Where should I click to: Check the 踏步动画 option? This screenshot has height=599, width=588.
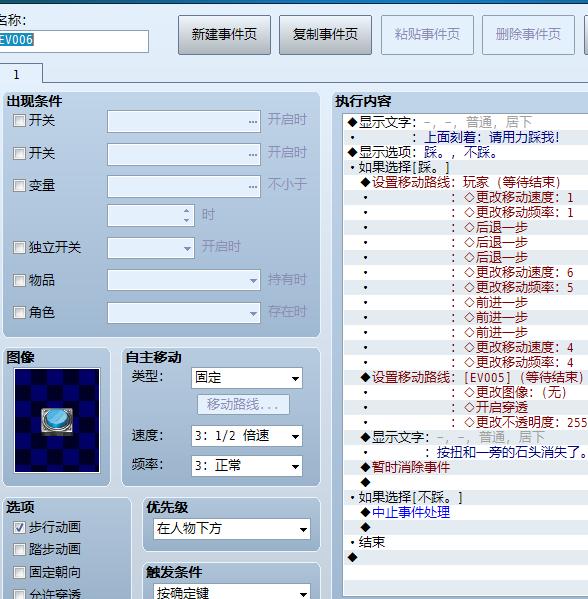pos(19,550)
